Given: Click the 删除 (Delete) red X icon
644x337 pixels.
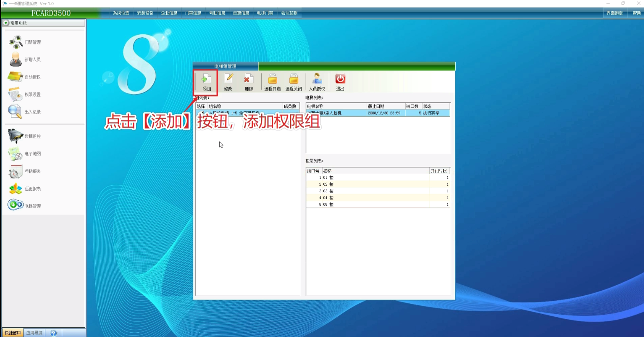Looking at the screenshot, I should click(x=248, y=79).
